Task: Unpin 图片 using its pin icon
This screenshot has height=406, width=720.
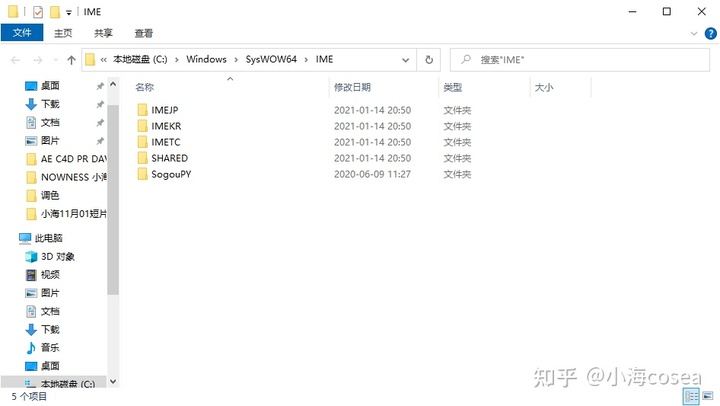Action: (x=100, y=141)
